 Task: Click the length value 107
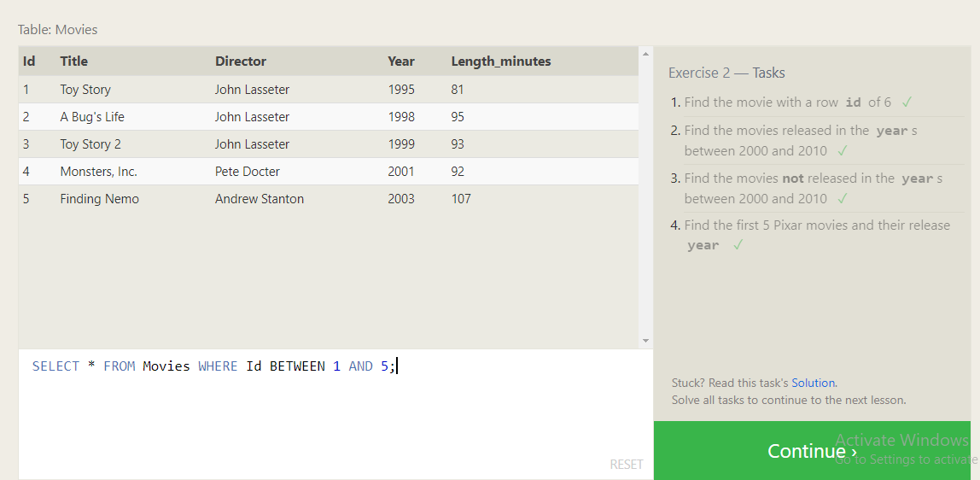(461, 199)
